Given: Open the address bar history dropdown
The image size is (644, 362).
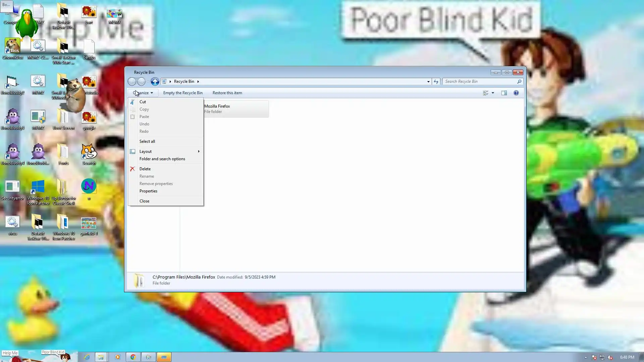Looking at the screenshot, I should click(428, 81).
